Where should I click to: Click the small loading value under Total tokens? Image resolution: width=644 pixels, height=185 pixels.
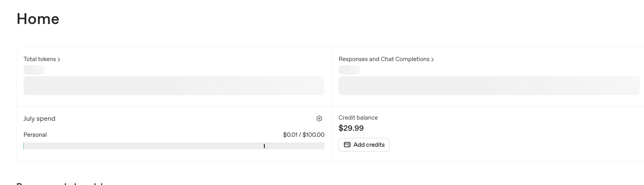coord(34,70)
